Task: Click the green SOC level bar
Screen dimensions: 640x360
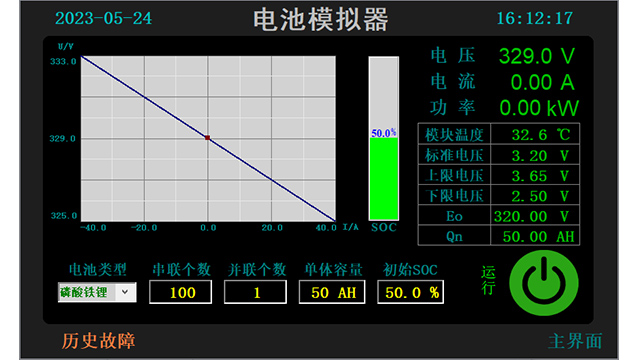Action: (384, 179)
